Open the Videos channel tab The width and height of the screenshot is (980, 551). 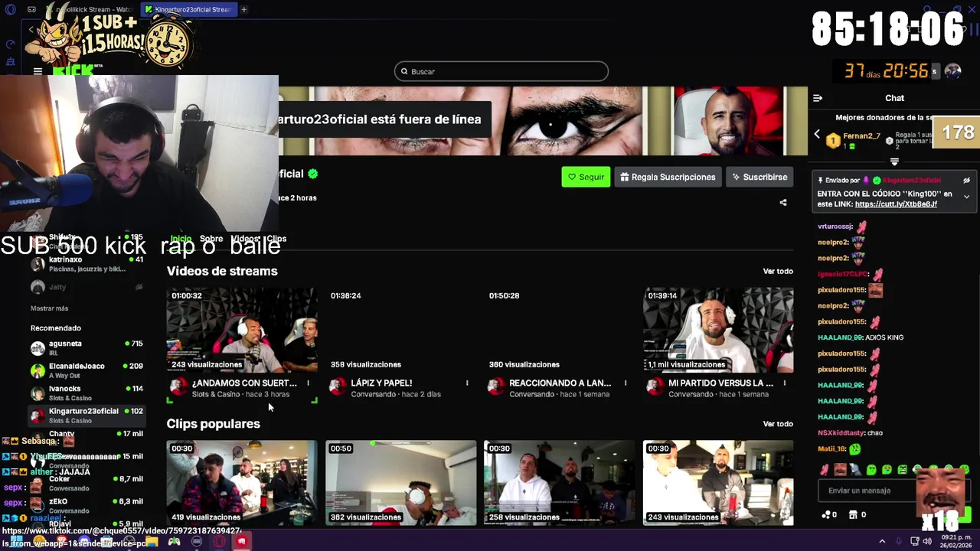pyautogui.click(x=245, y=239)
